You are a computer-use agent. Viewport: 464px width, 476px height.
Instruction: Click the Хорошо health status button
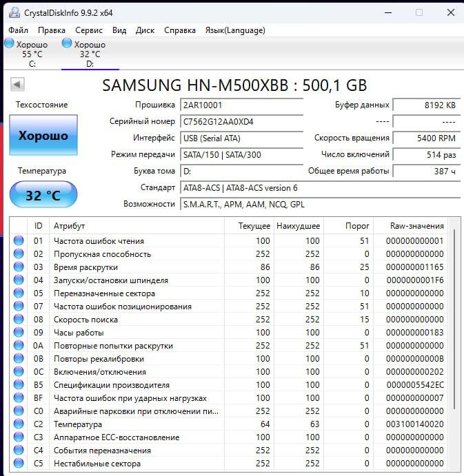43,135
